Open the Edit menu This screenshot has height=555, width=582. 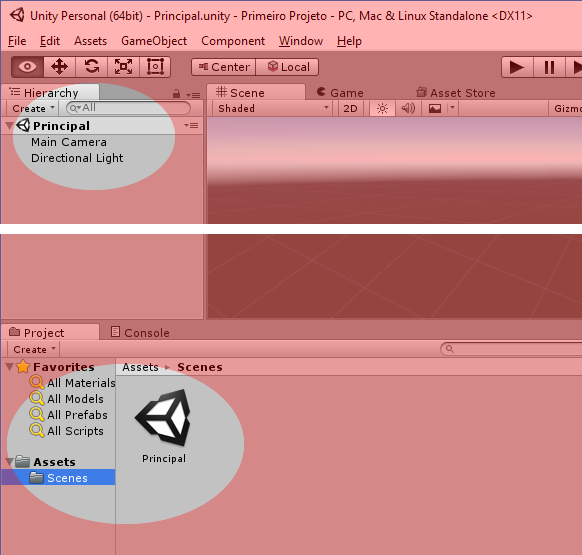point(50,41)
